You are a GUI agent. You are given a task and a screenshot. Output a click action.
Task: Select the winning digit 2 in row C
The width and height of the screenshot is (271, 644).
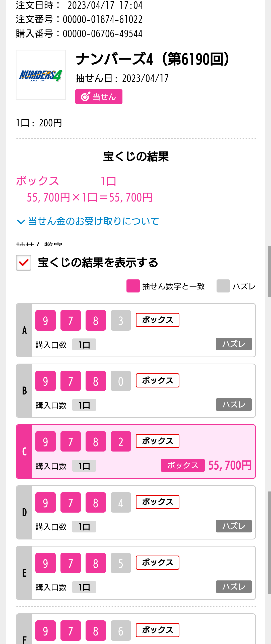pyautogui.click(x=121, y=441)
